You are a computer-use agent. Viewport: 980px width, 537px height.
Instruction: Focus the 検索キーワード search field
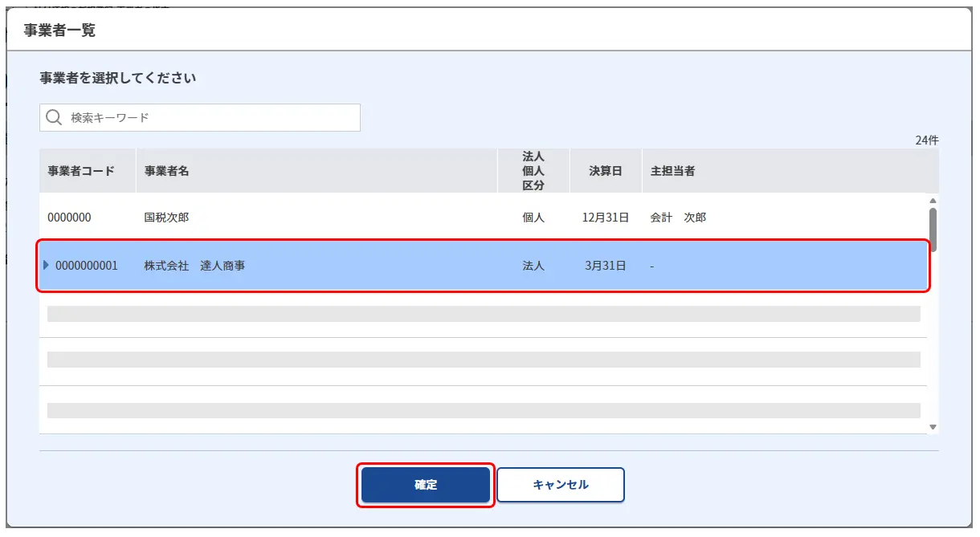coord(209,118)
